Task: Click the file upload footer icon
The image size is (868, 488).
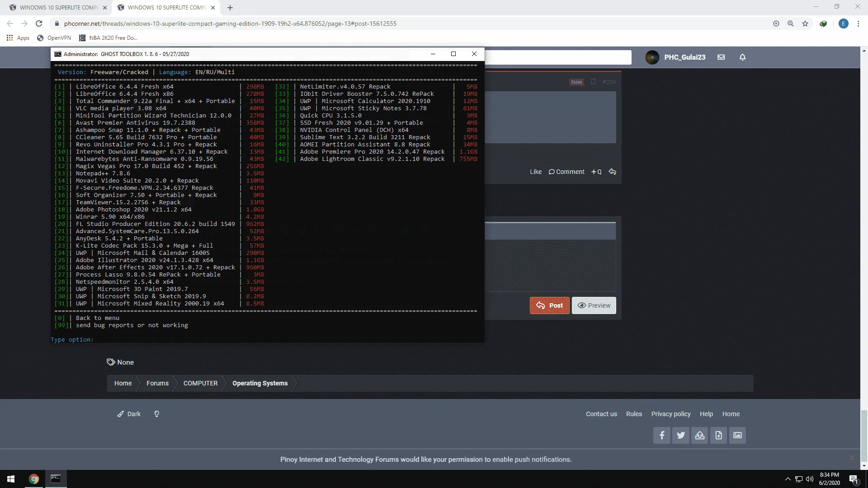Action: click(719, 436)
